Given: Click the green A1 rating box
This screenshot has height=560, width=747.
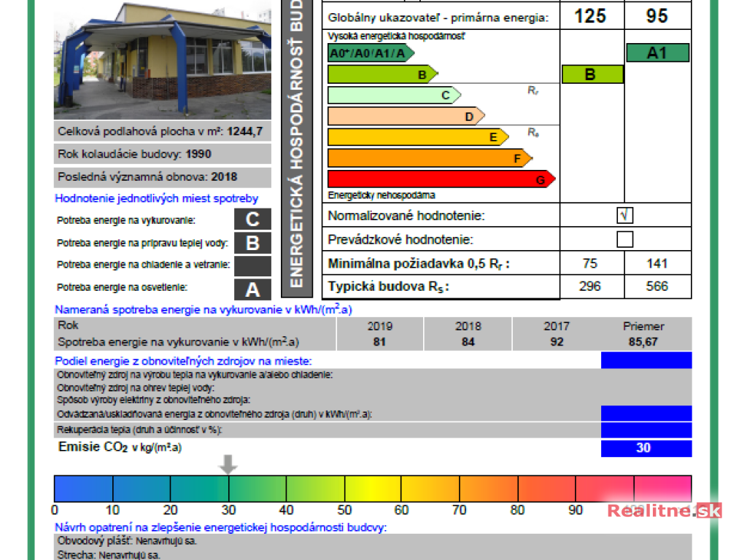Looking at the screenshot, I should tap(657, 53).
